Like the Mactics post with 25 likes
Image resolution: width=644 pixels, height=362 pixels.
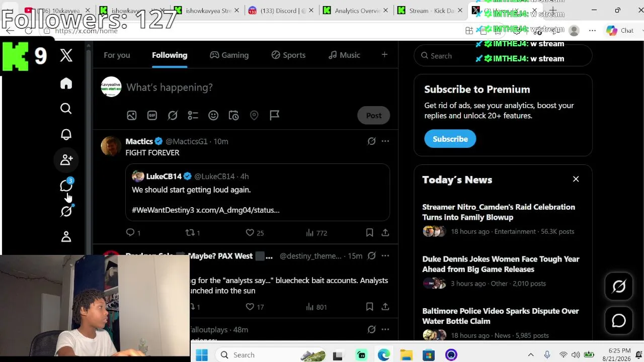(x=255, y=233)
